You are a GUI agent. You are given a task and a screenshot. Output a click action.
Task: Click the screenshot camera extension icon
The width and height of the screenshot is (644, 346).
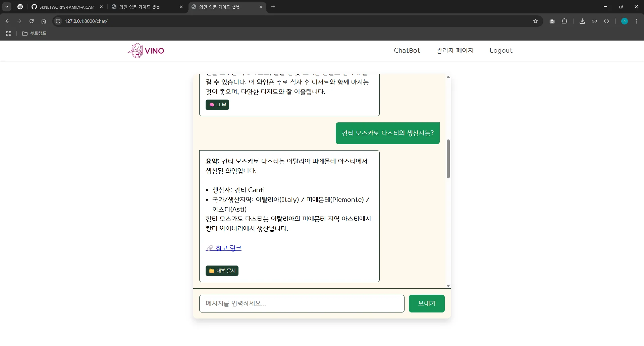coord(552,21)
